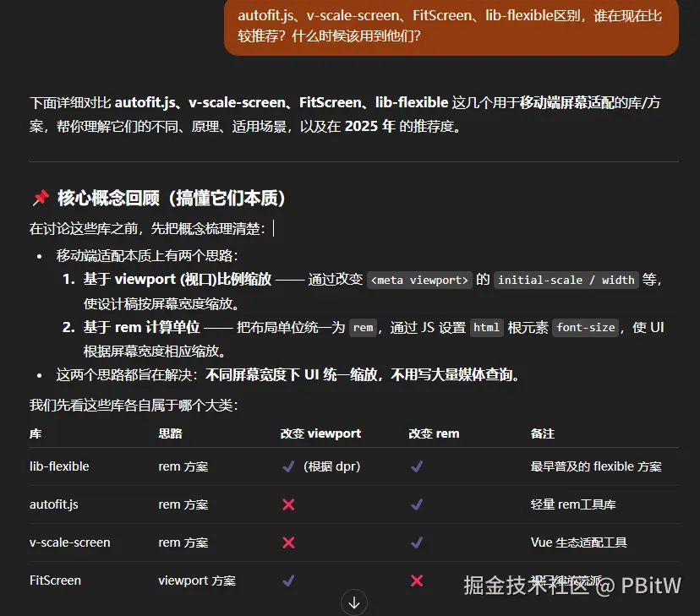Click the bullet 移动端适配本质上有两个思路
Screen dimensions: 700x616
tap(147, 255)
